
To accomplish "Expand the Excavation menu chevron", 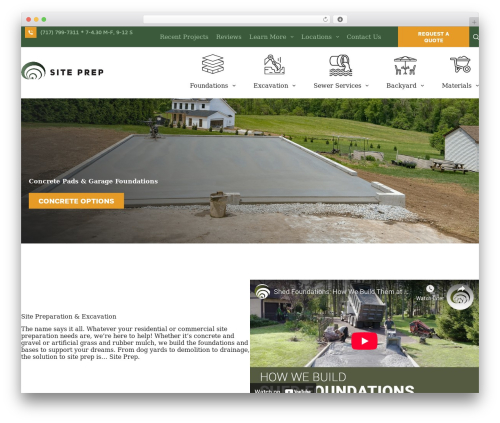I will tap(294, 86).
